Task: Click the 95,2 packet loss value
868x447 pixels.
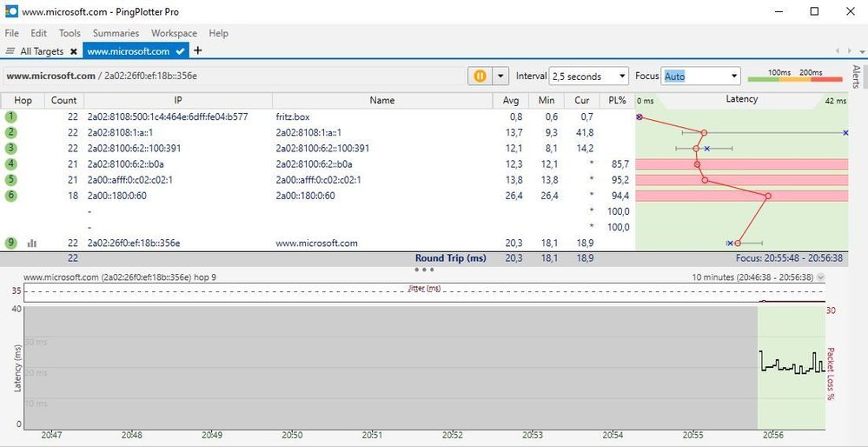Action: pyautogui.click(x=619, y=180)
